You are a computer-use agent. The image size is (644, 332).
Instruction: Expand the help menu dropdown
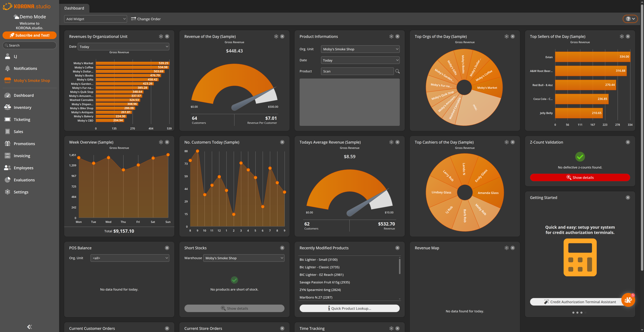630,19
